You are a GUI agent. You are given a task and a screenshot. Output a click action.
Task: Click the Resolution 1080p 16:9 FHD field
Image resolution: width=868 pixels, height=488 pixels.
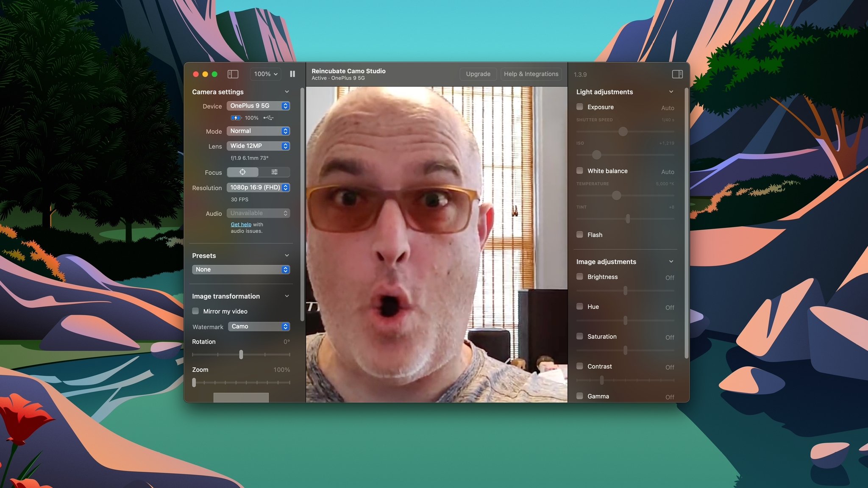(258, 188)
